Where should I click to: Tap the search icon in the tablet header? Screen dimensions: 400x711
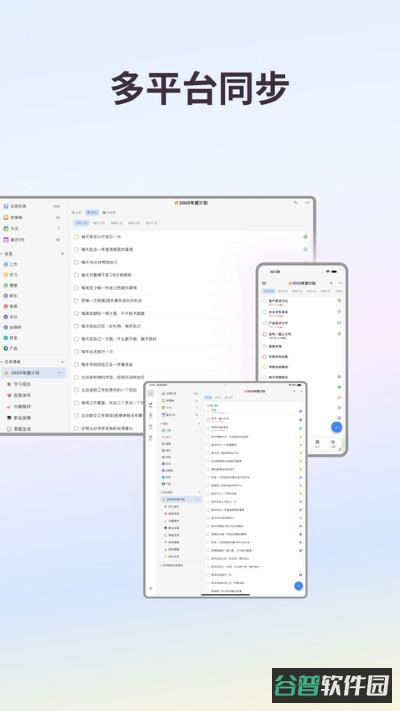294,391
